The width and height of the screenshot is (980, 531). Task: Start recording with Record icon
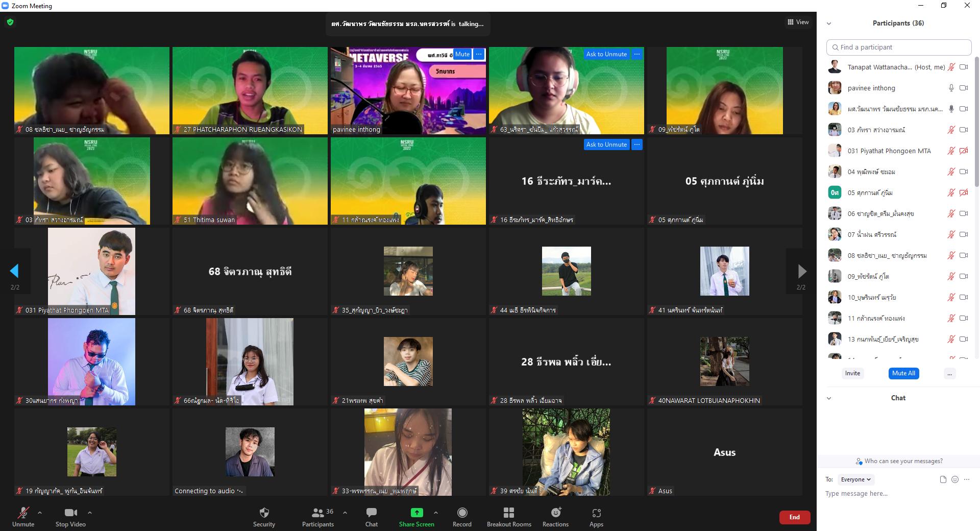click(x=462, y=513)
